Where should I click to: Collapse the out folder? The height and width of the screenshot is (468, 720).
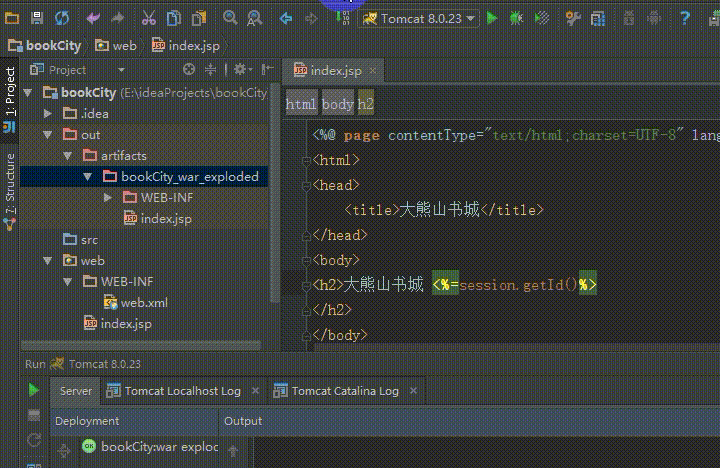[48, 135]
